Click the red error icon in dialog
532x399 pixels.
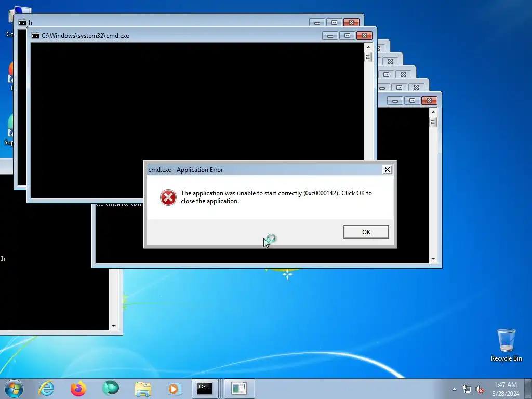168,197
